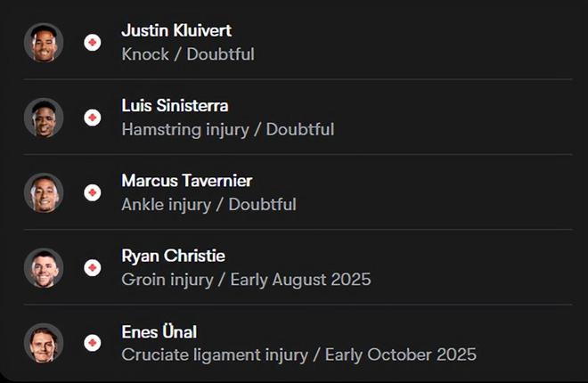Click Ryan Christie's player photo
This screenshot has height=383, width=588.
point(44,267)
